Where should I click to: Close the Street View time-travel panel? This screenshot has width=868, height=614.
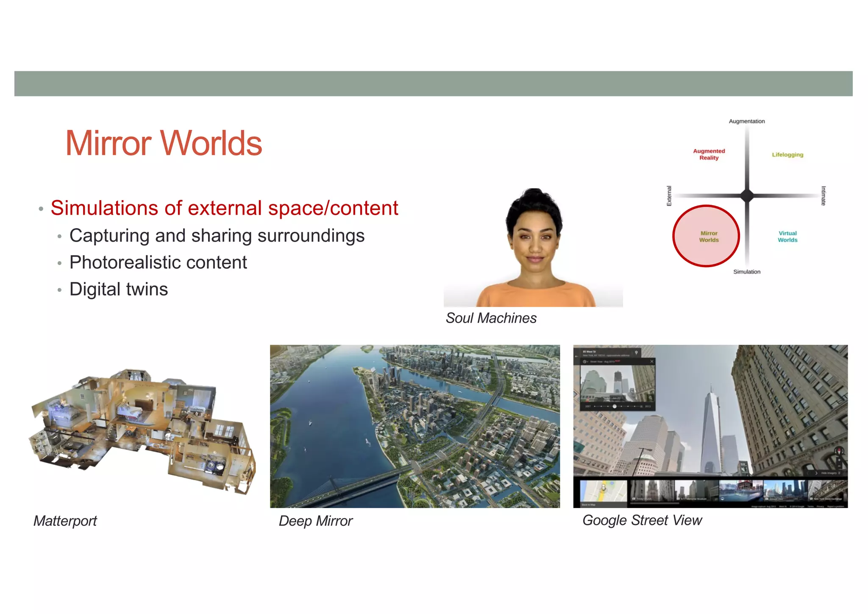pyautogui.click(x=651, y=361)
